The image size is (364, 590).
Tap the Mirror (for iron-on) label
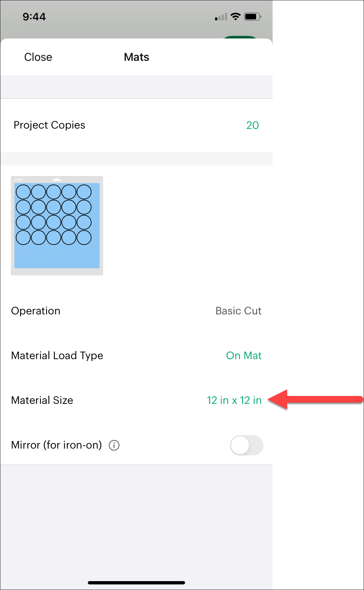56,445
